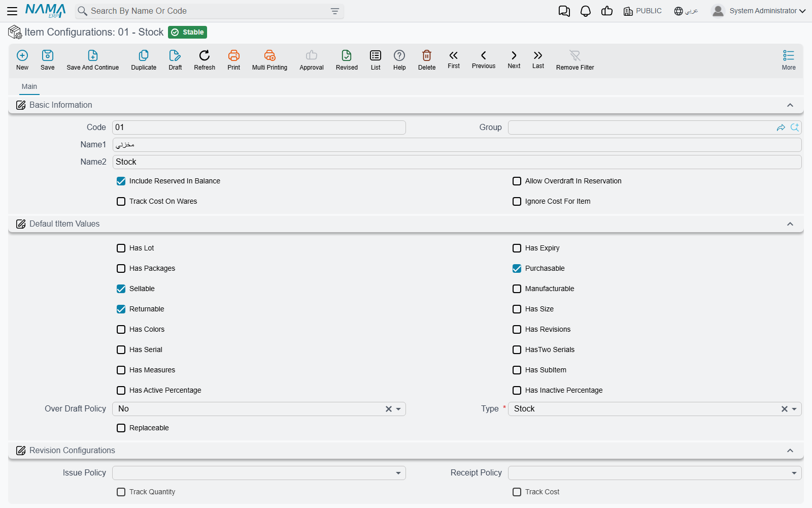Screen dimensions: 812x508
Task: Collapse the Basic Information section
Action: 790,105
